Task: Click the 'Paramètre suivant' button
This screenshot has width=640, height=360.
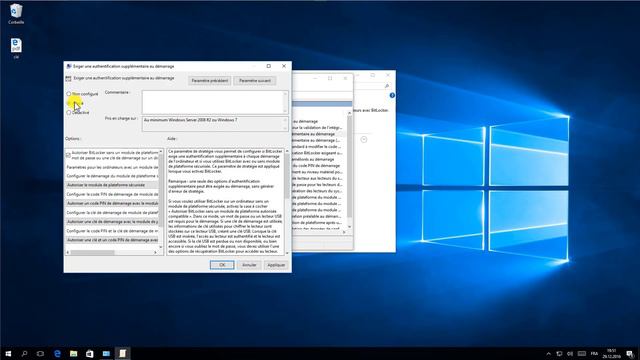Action: pyautogui.click(x=255, y=81)
